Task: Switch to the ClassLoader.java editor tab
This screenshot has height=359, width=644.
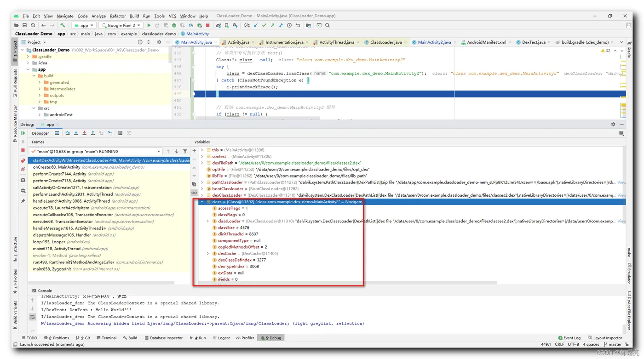Action: point(385,42)
